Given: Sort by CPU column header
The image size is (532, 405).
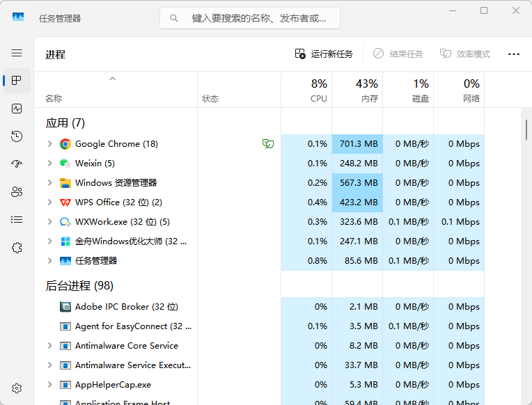Looking at the screenshot, I should point(306,90).
